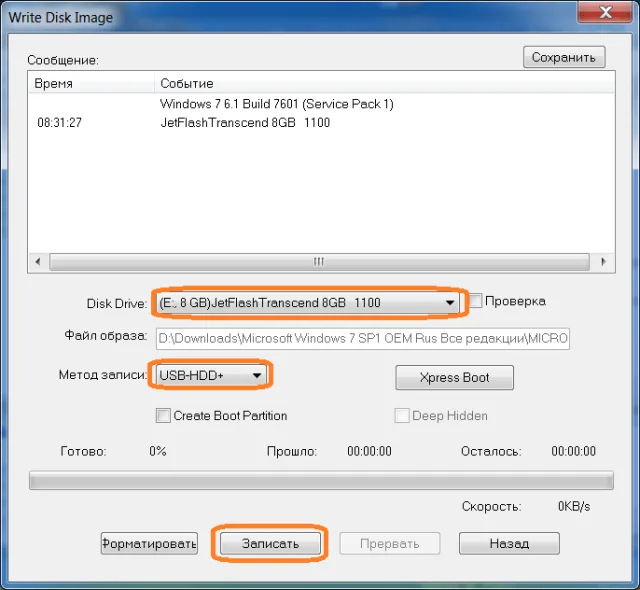This screenshot has height=590, width=640.
Task: Click the Время column header
Action: 92,83
